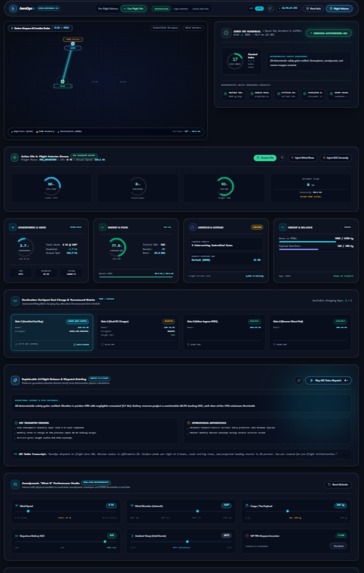Click the square icon button beside the header toggle

[270, 8]
